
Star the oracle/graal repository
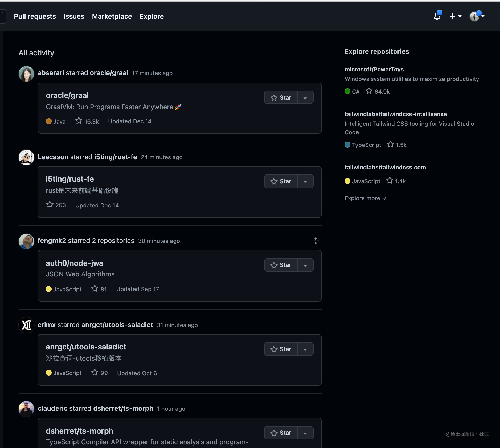pyautogui.click(x=281, y=97)
